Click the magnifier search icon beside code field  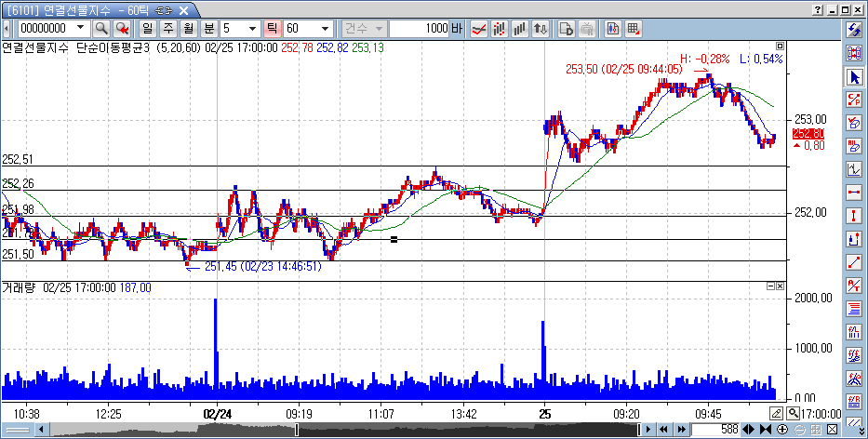100,28
